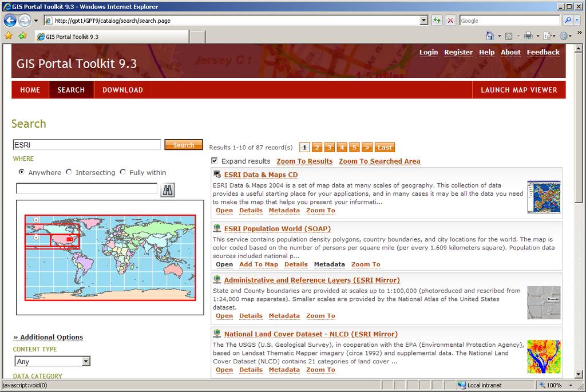This screenshot has width=586, height=392.
Task: Click the binoculars locate place icon
Action: 168,190
